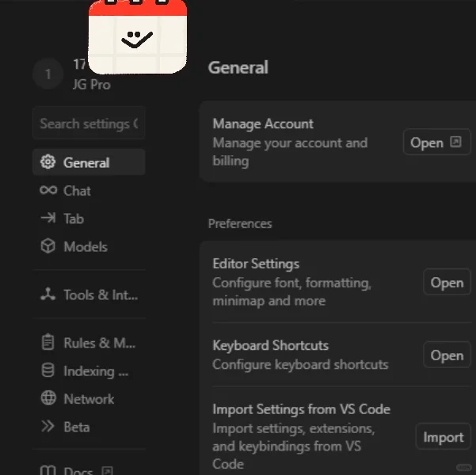Viewport: 476px width, 475px height.
Task: Click the JG Pro plan label
Action: [92, 85]
